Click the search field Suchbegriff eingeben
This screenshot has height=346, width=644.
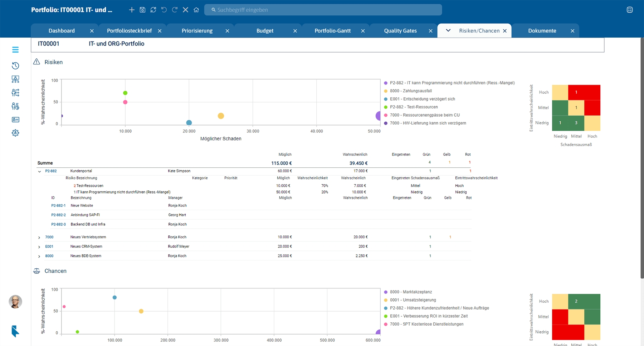click(x=323, y=10)
